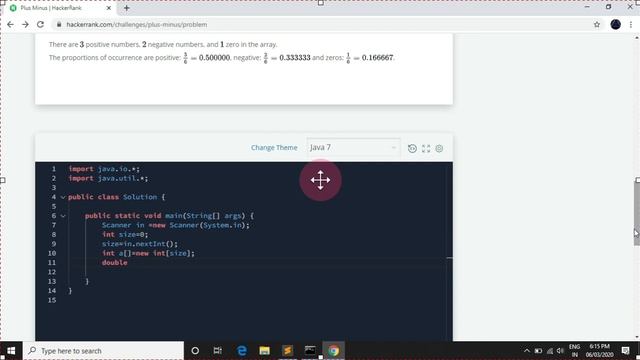Open the Windows Start menu
640x360 pixels.
click(11, 351)
